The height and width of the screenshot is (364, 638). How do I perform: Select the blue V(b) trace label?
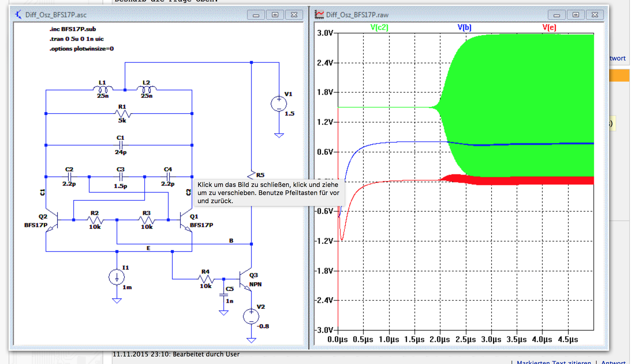click(x=464, y=27)
